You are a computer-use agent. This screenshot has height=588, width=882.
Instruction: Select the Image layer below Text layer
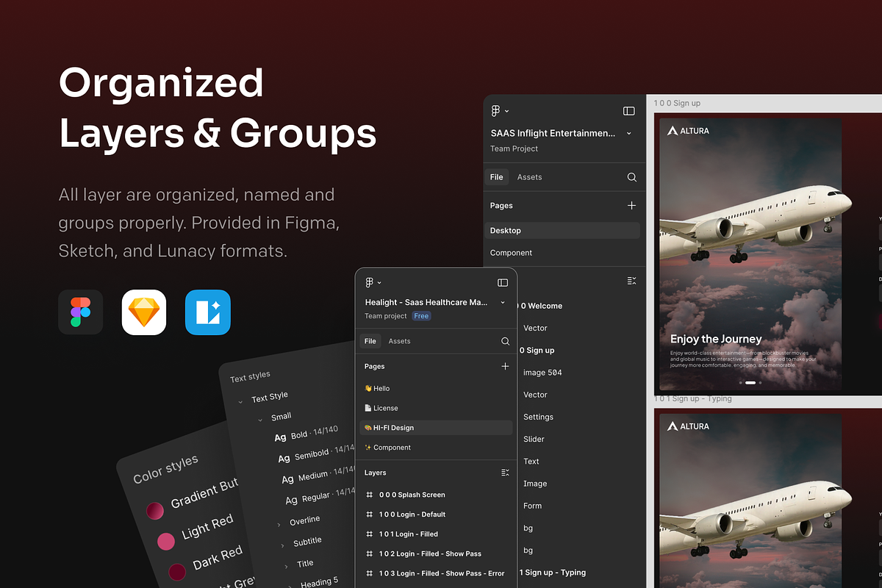534,484
